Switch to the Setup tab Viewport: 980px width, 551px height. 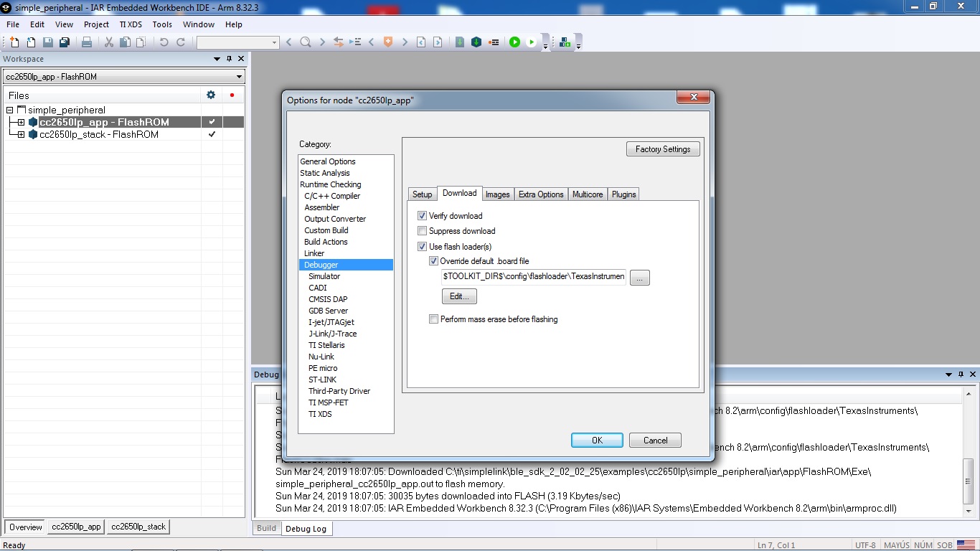tap(423, 194)
